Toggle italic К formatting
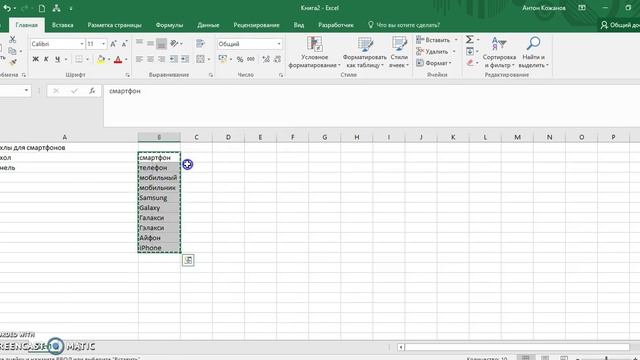 [x=46, y=59]
